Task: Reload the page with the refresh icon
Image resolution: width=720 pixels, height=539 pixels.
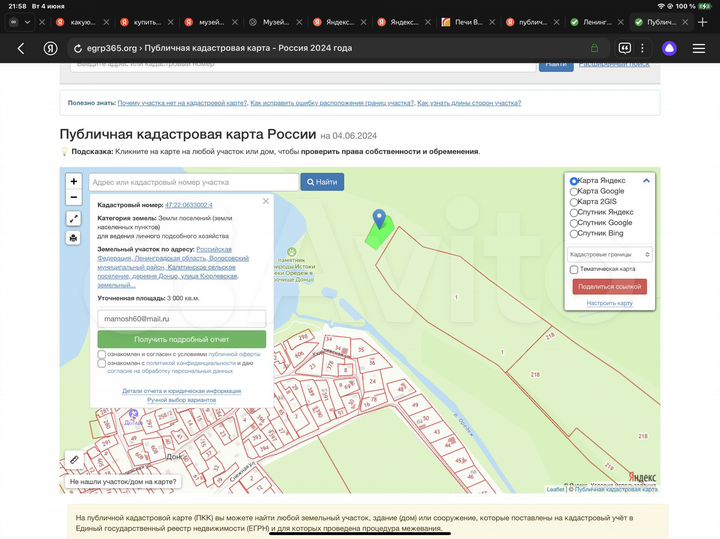Action: [x=78, y=49]
